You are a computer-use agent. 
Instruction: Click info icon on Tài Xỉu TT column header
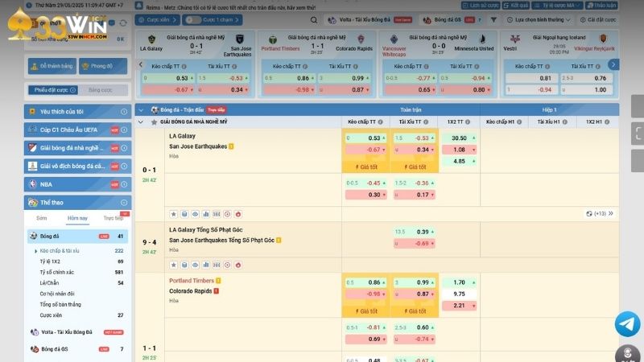[x=426, y=122]
